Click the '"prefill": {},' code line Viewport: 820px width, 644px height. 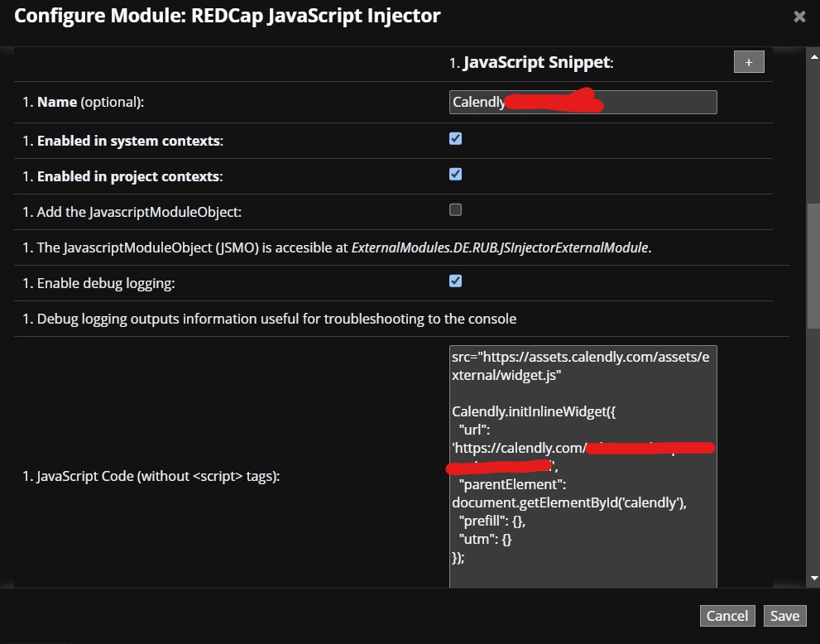[492, 521]
